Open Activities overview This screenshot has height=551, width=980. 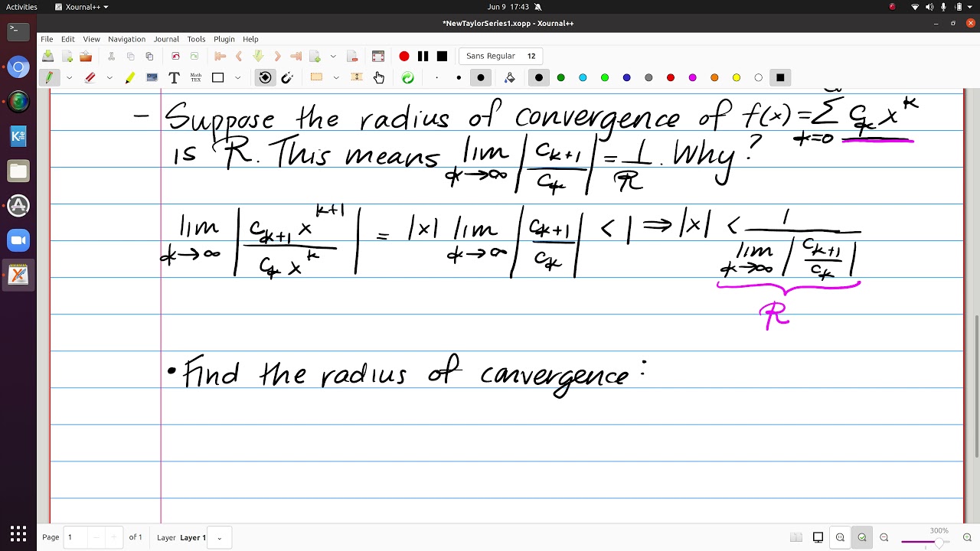pyautogui.click(x=21, y=7)
